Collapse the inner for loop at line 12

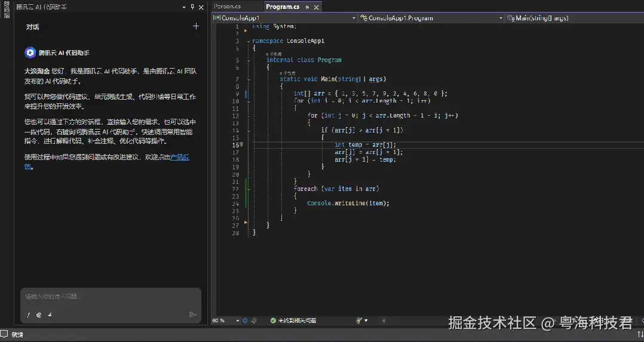[x=249, y=116]
